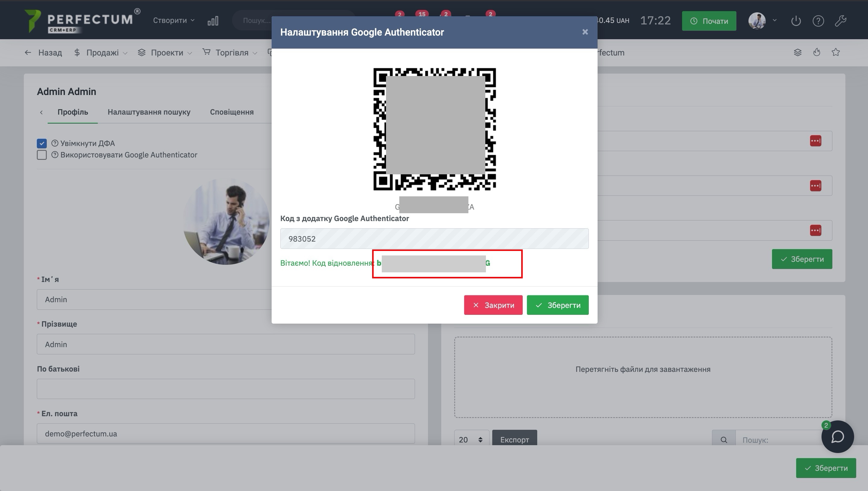Open the 20 rows-per-page selector
The image size is (868, 491).
pos(471,439)
